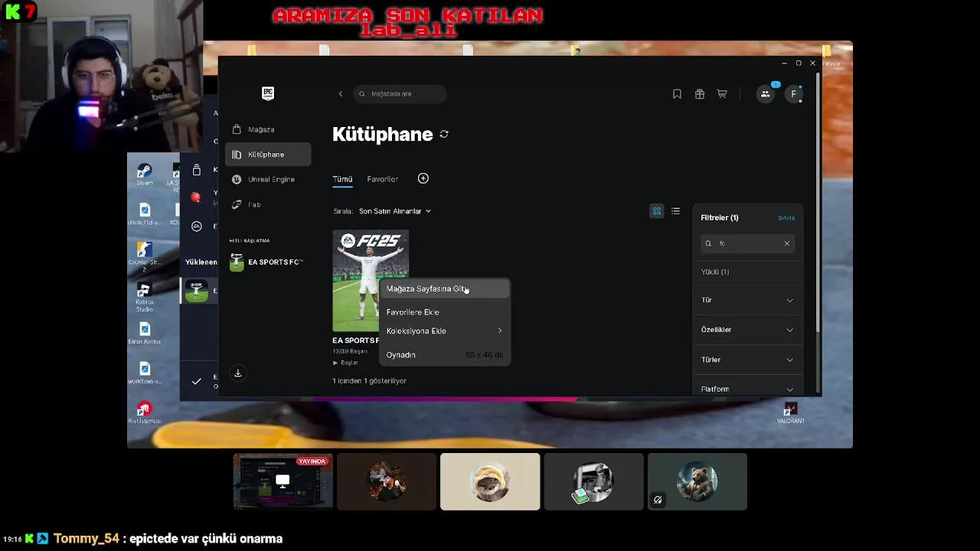
Task: Select the FC game tile in back window
Action: point(197,290)
